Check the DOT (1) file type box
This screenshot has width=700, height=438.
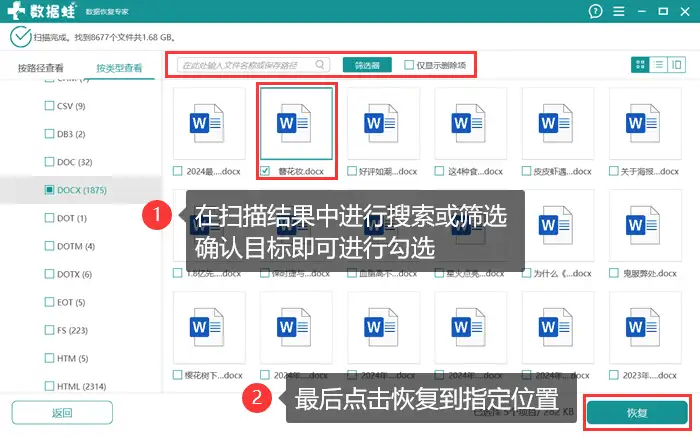50,218
